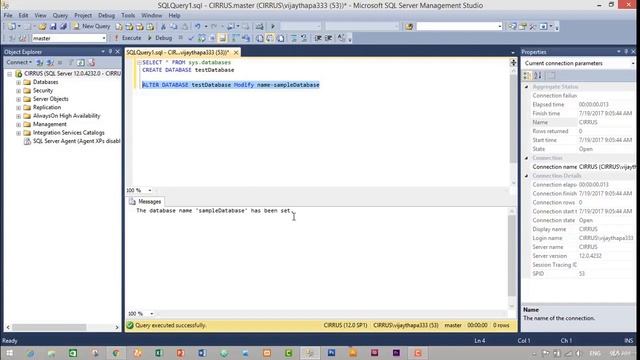Open the Help menu
640x360 pixels.
(x=174, y=16)
